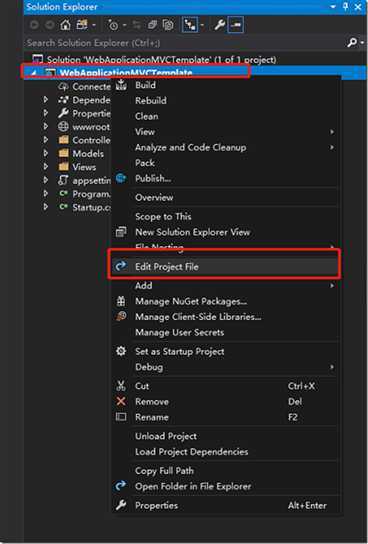The image size is (368, 544).
Task: Click the Switch Views solution folder icon
Action: pos(83,25)
